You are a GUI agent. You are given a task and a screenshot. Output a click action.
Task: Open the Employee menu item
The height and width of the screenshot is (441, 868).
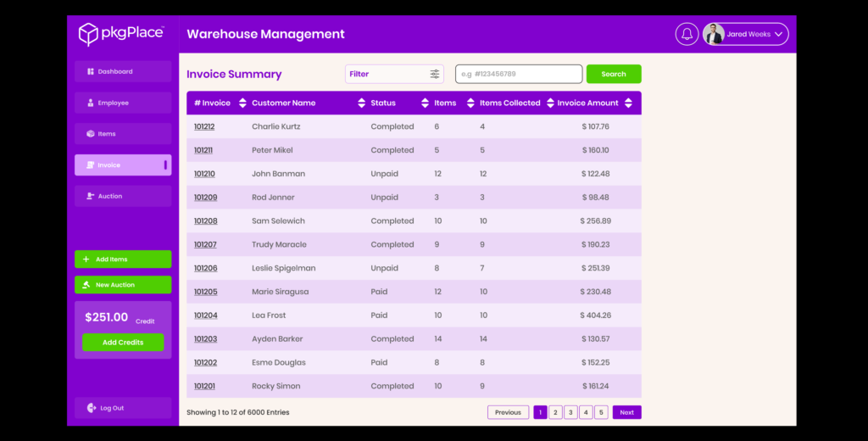point(123,103)
